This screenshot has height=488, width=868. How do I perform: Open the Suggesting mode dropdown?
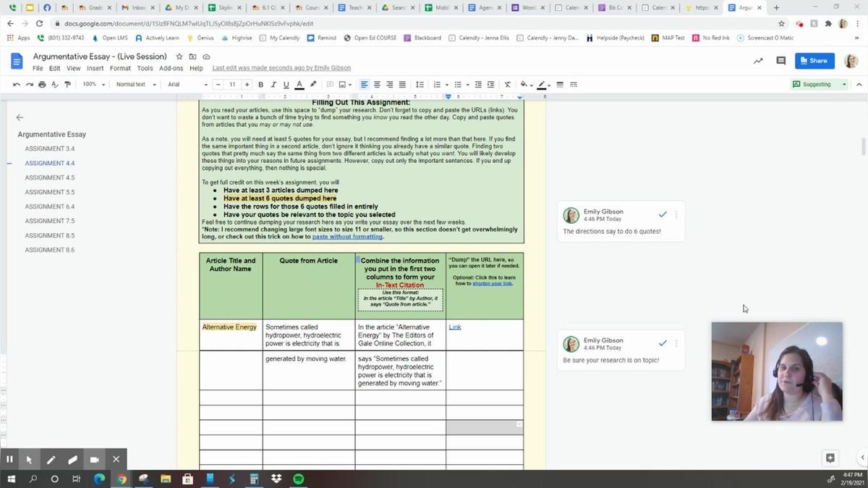point(820,85)
